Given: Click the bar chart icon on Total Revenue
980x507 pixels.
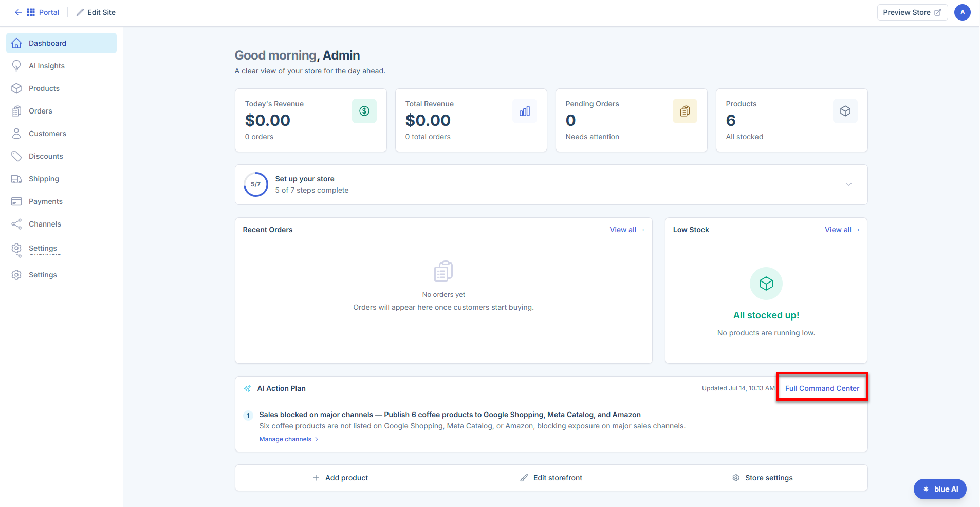Looking at the screenshot, I should click(525, 111).
